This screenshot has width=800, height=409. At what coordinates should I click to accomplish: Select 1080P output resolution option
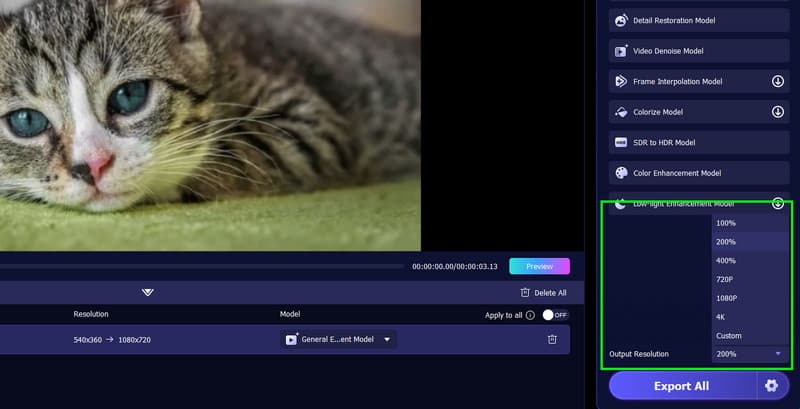click(727, 298)
